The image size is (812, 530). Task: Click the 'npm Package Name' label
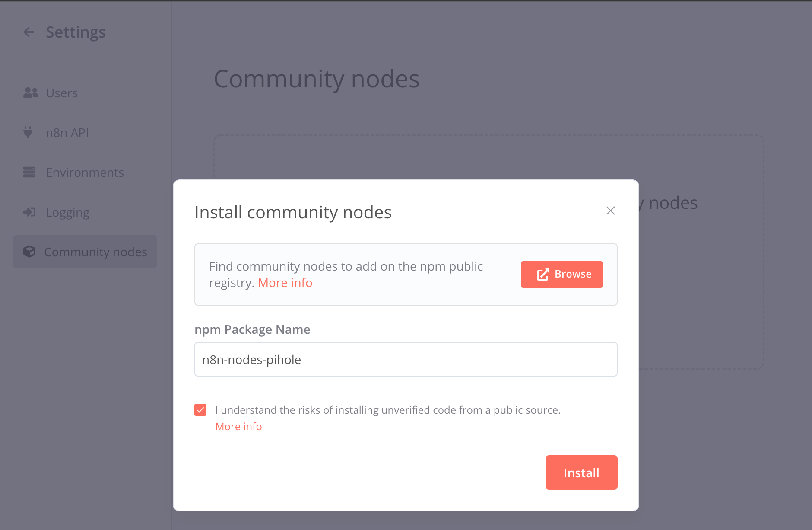point(252,329)
